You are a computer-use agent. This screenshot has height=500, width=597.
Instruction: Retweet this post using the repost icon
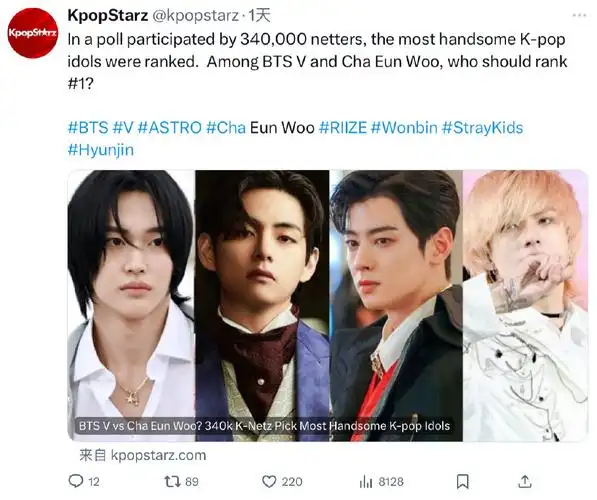[x=172, y=482]
